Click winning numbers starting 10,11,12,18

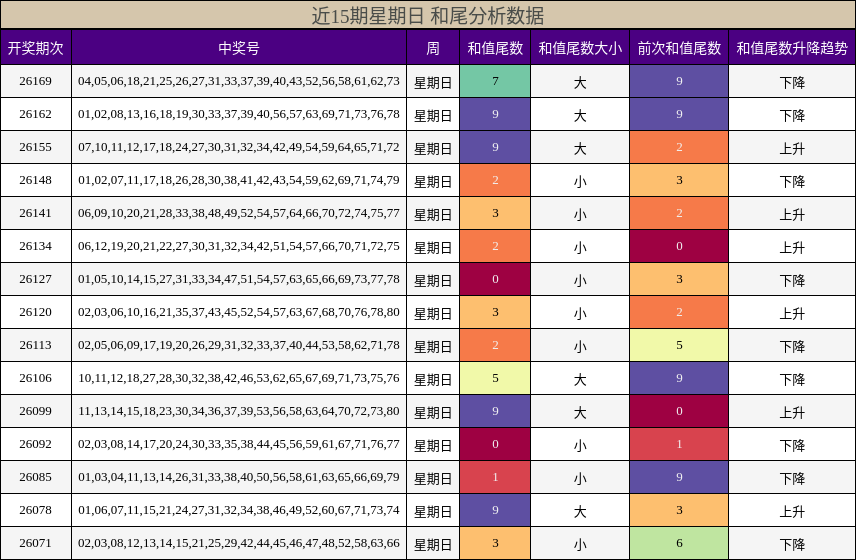click(239, 378)
